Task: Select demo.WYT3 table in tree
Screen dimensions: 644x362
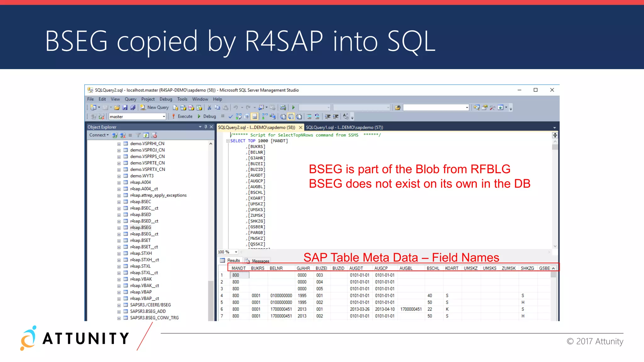Action: coord(142,176)
